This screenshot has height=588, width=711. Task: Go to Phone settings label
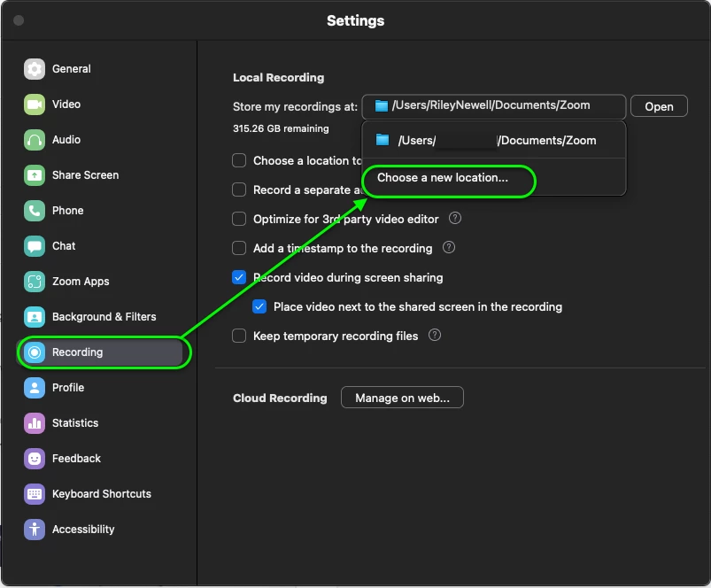point(67,211)
